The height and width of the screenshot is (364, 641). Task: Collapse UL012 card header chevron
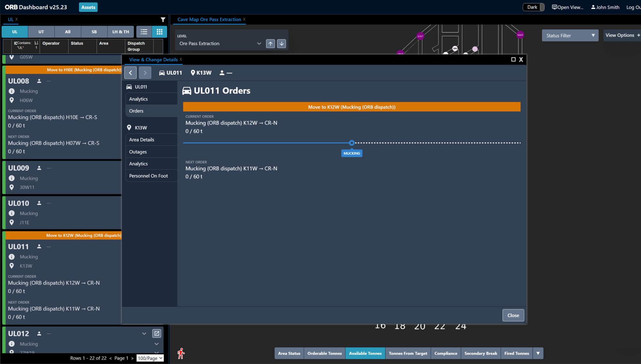click(x=144, y=334)
